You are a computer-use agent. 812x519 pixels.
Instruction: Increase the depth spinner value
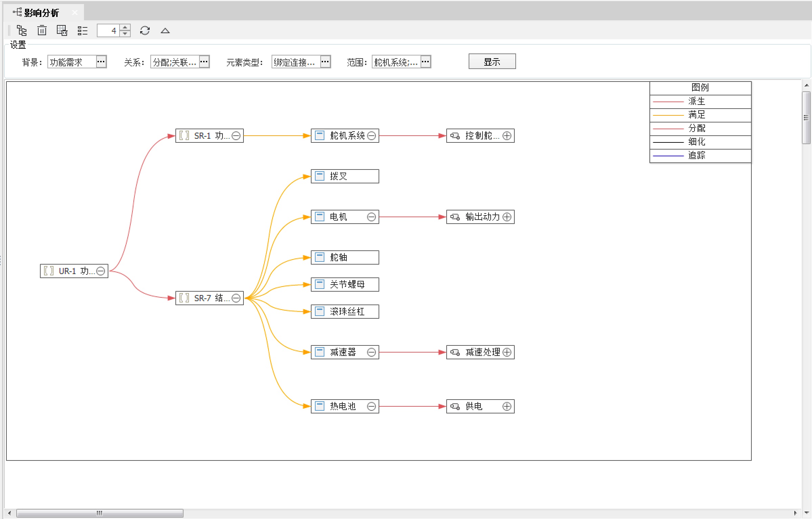[x=125, y=27]
